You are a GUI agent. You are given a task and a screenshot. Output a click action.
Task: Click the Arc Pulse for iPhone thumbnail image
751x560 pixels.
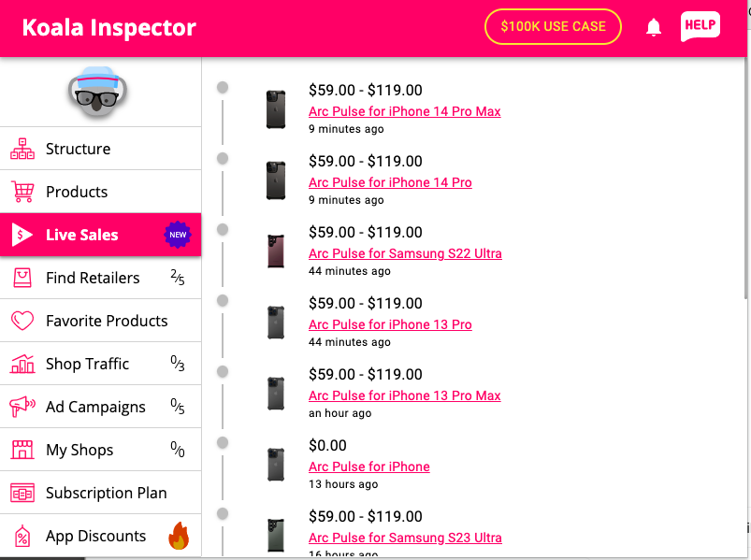tap(276, 465)
